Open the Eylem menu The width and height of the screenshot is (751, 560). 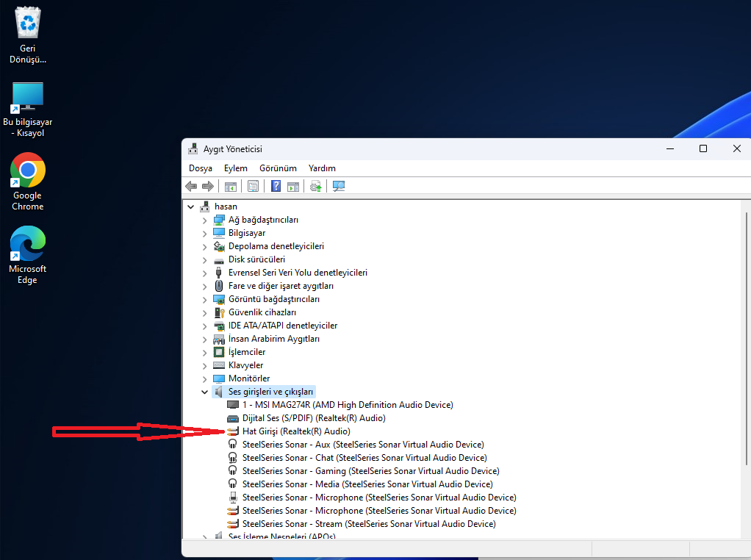(236, 168)
